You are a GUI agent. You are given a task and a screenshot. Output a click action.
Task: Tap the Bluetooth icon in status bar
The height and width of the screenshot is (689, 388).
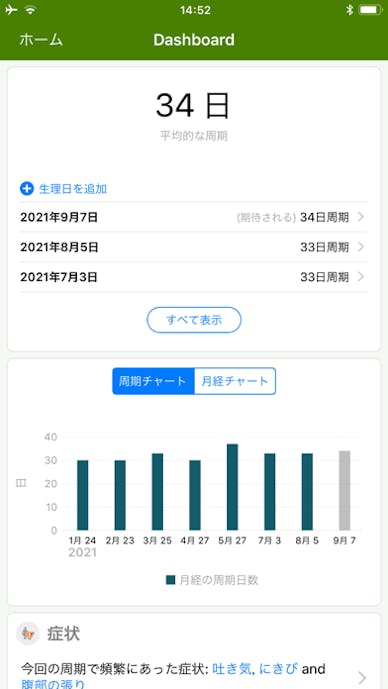point(349,10)
